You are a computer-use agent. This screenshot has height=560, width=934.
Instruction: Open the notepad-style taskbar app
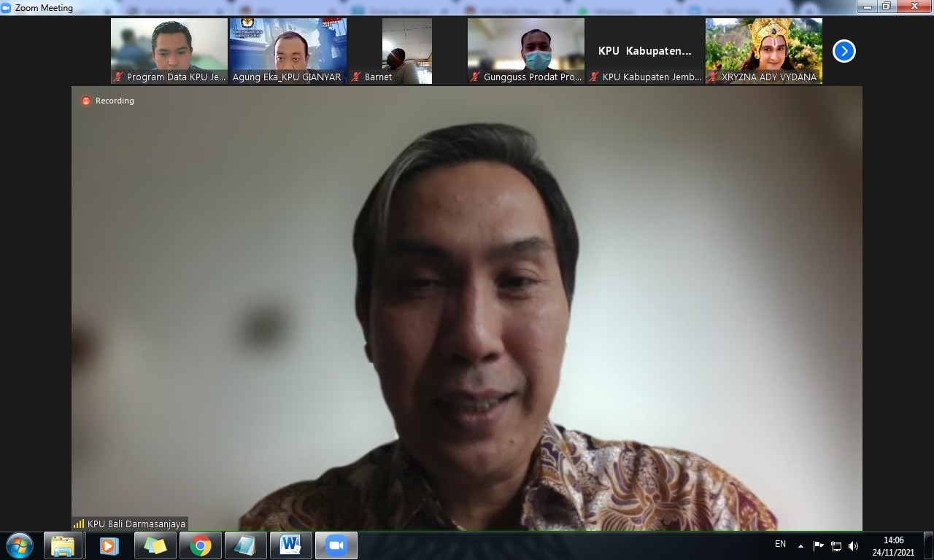click(x=246, y=545)
